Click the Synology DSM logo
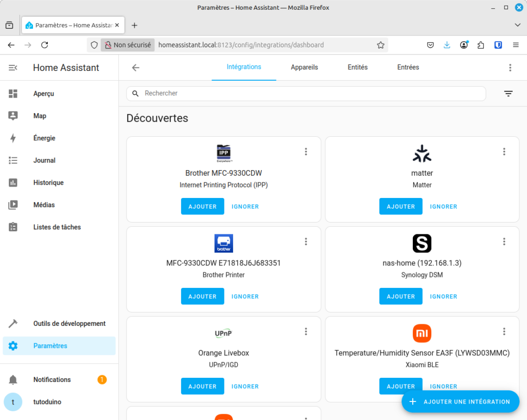 pos(422,243)
